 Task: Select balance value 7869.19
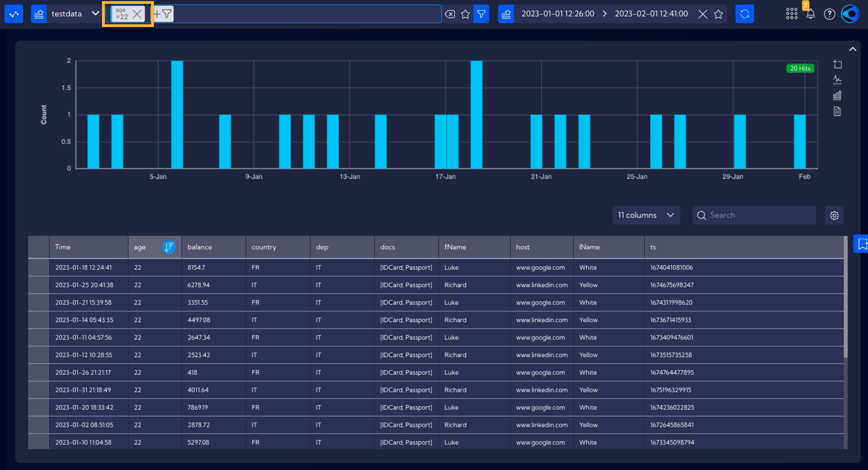coord(198,408)
